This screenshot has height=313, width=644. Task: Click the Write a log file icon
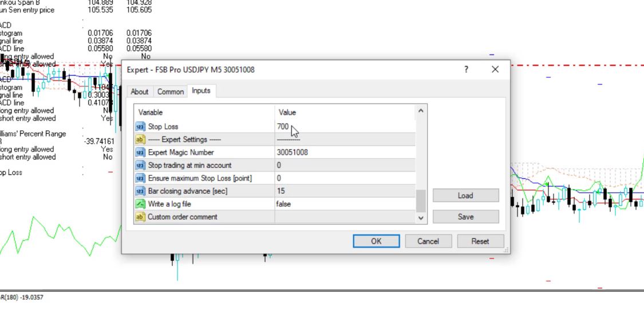[x=140, y=204]
